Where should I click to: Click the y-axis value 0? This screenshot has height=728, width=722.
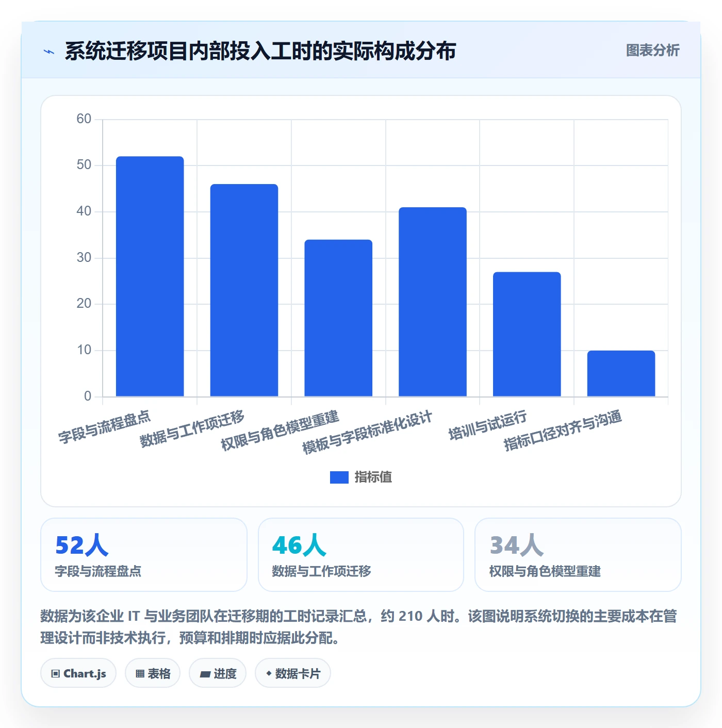[88, 396]
